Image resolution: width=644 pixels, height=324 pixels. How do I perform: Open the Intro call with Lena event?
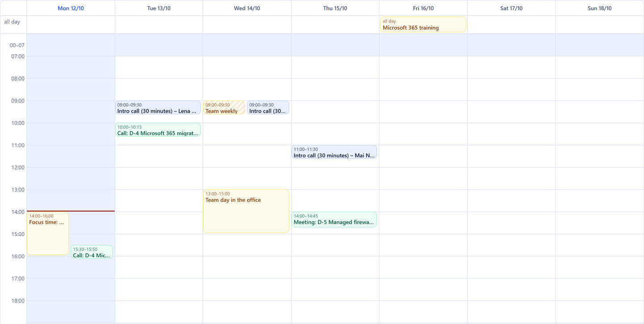tap(158, 107)
